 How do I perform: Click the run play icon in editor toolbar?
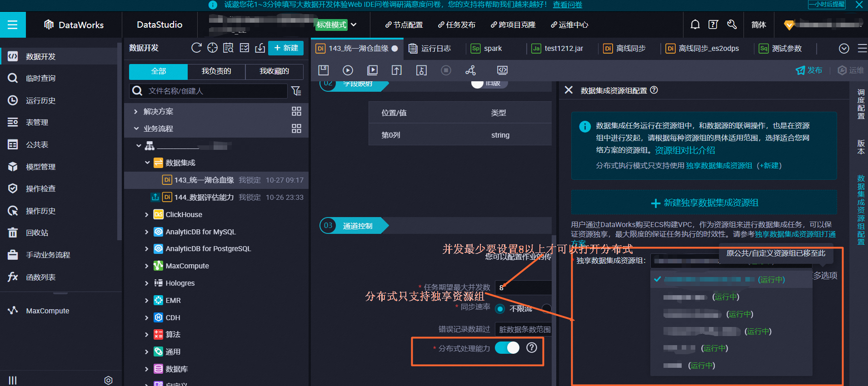pyautogui.click(x=348, y=70)
